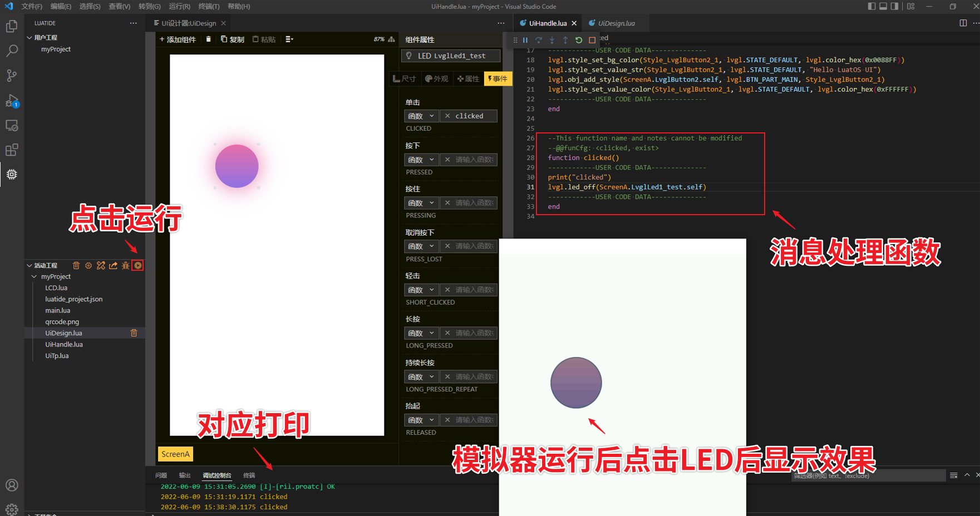Stop the debug session

[592, 40]
